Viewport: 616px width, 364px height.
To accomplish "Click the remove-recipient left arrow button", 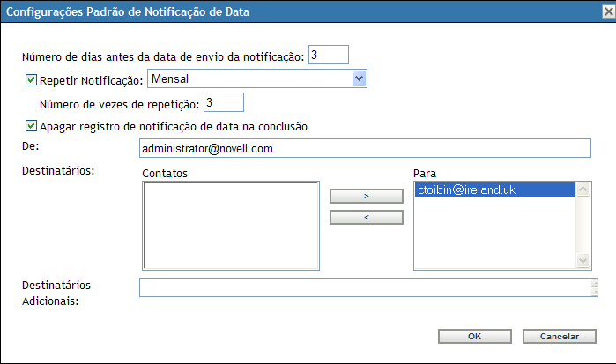I will 366,217.
